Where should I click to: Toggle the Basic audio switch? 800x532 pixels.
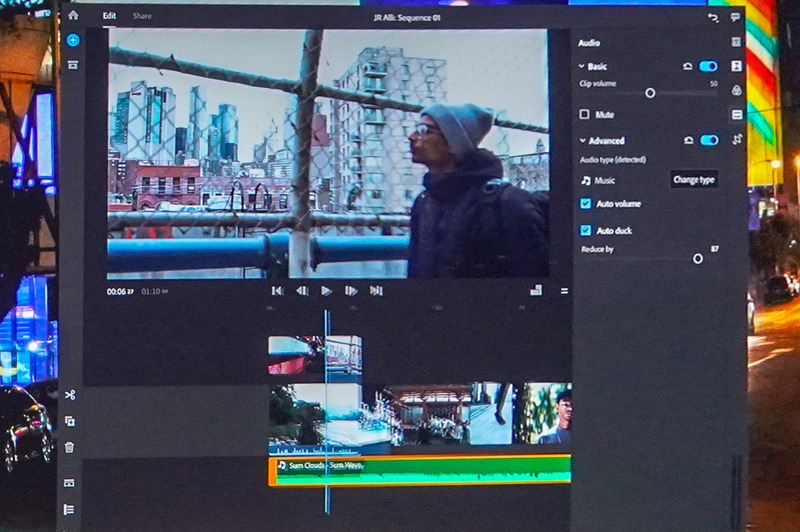(x=708, y=66)
